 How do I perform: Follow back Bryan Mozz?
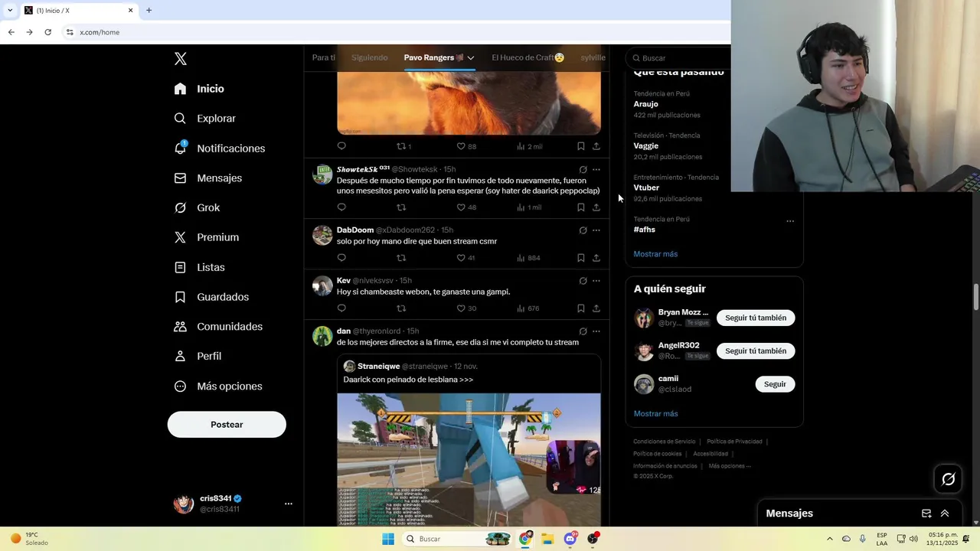click(x=756, y=318)
